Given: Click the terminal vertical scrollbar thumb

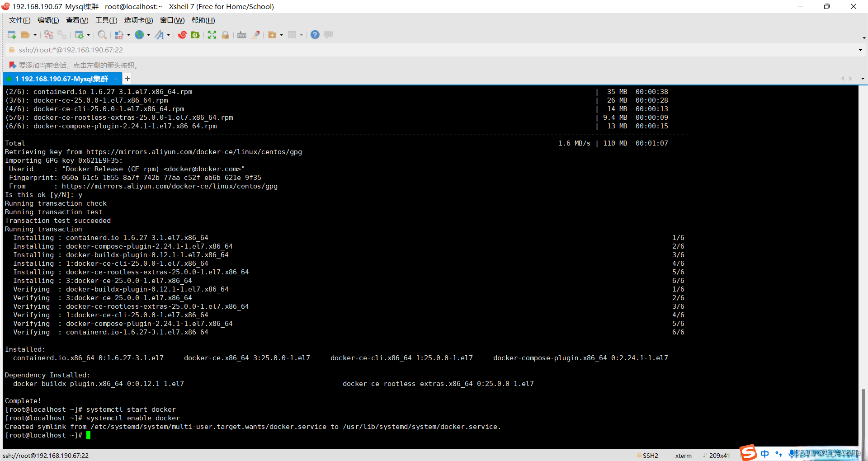Looking at the screenshot, I should [x=863, y=416].
